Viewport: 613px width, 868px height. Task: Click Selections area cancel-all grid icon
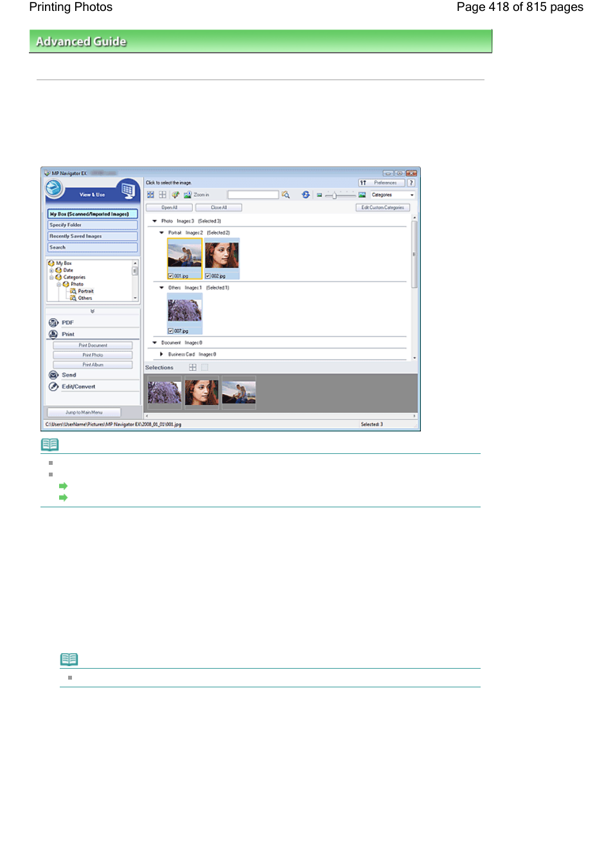[x=205, y=367]
